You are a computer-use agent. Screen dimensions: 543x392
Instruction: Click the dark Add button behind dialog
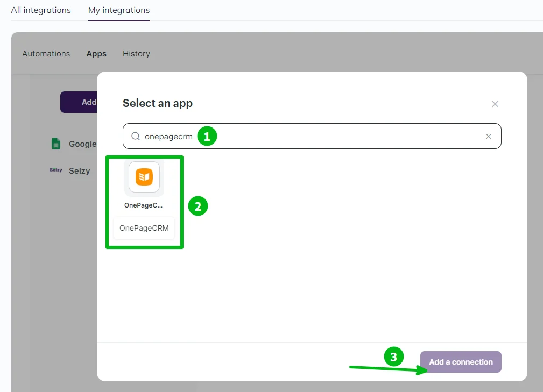79,102
